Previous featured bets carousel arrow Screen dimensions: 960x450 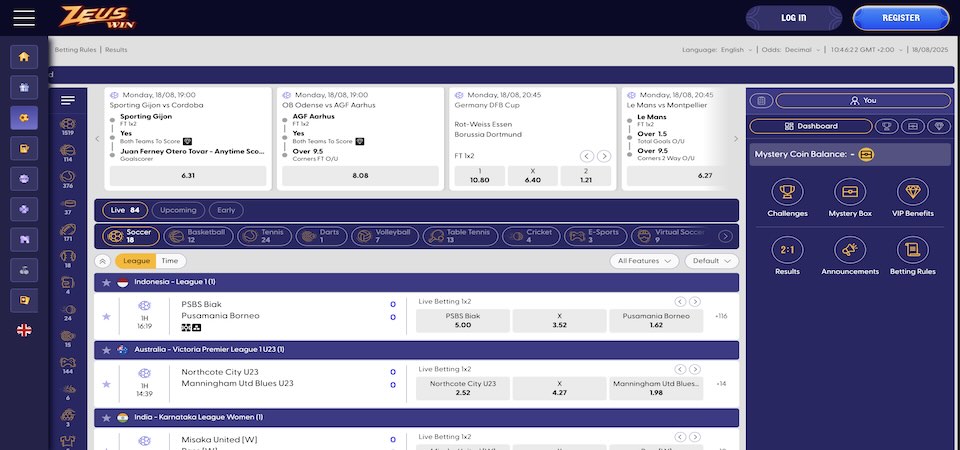(x=97, y=139)
